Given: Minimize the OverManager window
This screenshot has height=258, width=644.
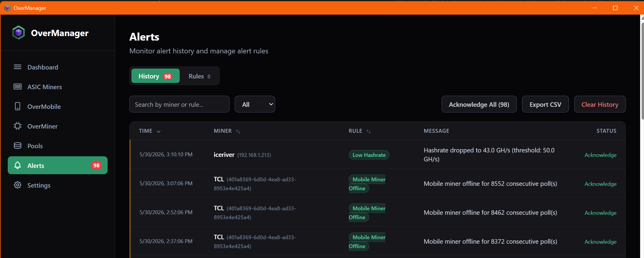Looking at the screenshot, I should [595, 8].
